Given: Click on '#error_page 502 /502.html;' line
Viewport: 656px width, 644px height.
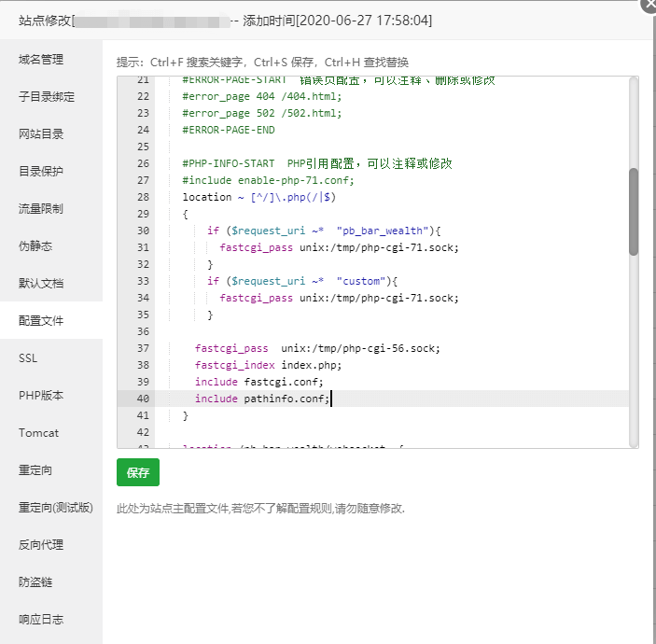Looking at the screenshot, I should coord(262,113).
